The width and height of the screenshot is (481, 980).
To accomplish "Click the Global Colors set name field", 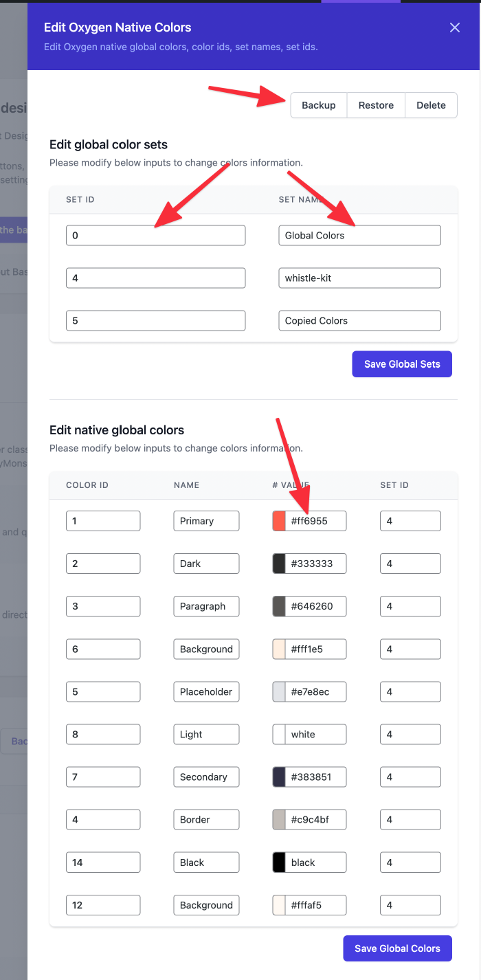I will [x=359, y=235].
